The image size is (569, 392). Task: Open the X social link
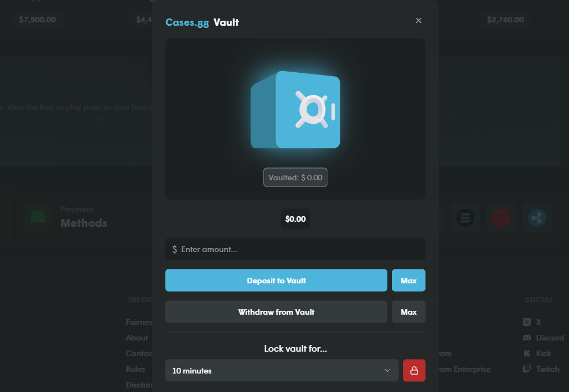[532, 322]
